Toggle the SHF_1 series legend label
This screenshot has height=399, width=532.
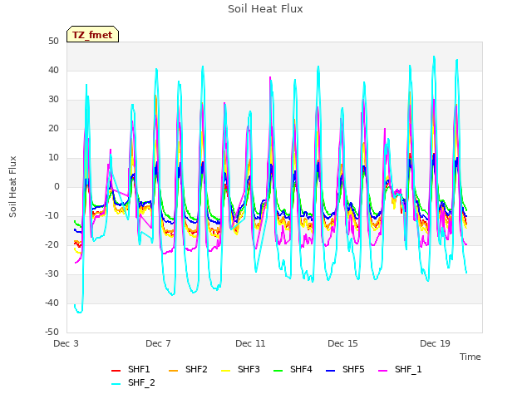pyautogui.click(x=408, y=369)
